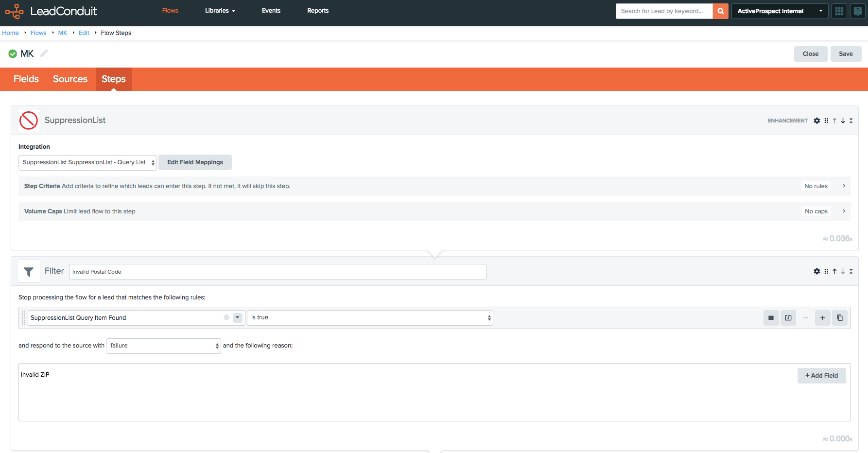The width and height of the screenshot is (868, 453).
Task: Click the Filter funnel icon
Action: (29, 271)
